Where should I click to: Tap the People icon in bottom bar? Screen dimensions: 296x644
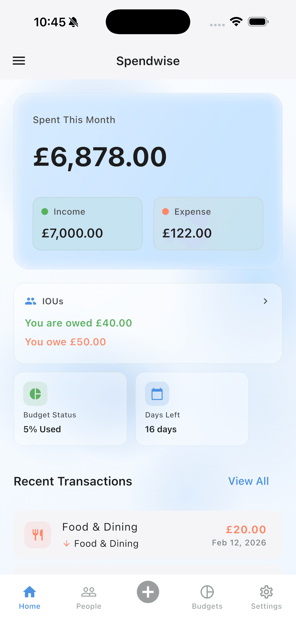click(x=89, y=592)
